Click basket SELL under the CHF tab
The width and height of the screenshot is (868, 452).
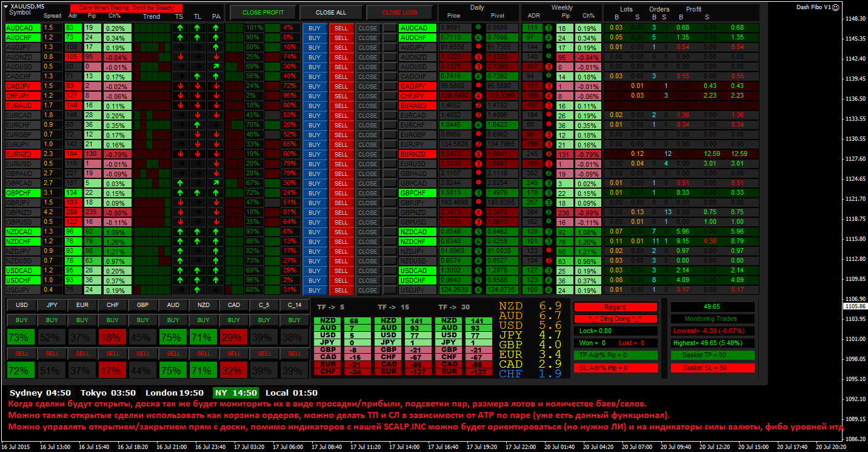(x=113, y=353)
